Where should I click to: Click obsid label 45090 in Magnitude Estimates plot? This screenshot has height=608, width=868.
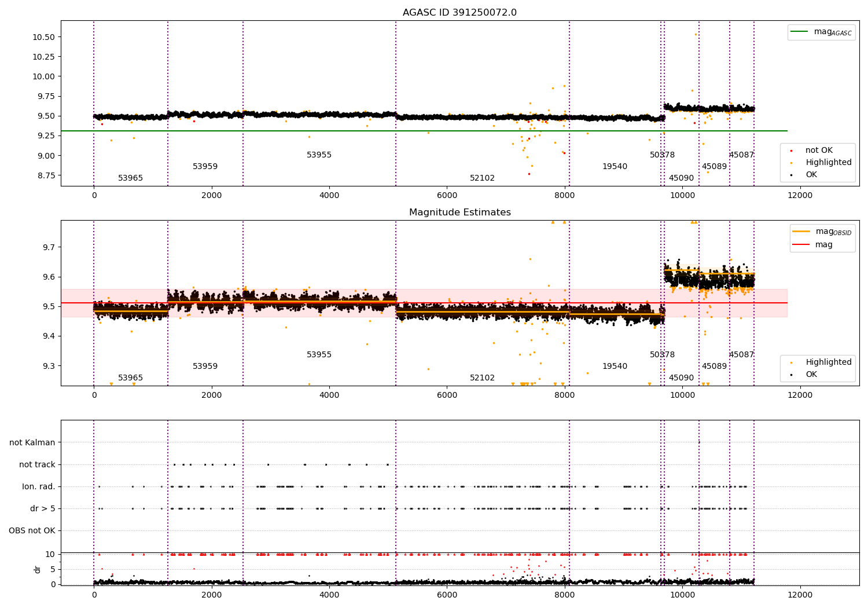(681, 378)
